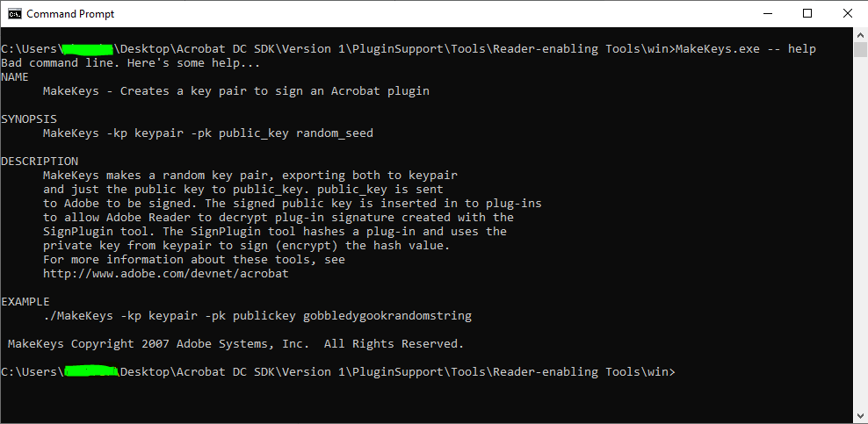Close the Command Prompt window
Viewport: 868px width, 424px height.
point(847,13)
